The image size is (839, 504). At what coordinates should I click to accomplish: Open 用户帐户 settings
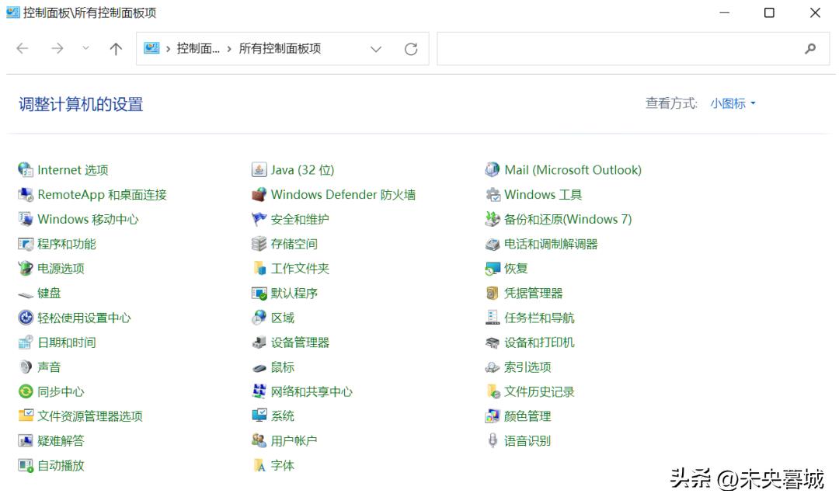point(294,440)
